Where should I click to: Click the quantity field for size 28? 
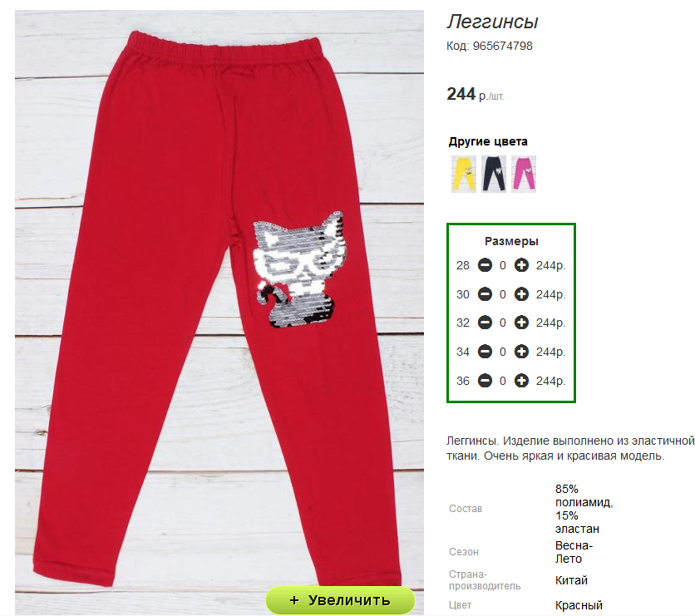pos(503,265)
